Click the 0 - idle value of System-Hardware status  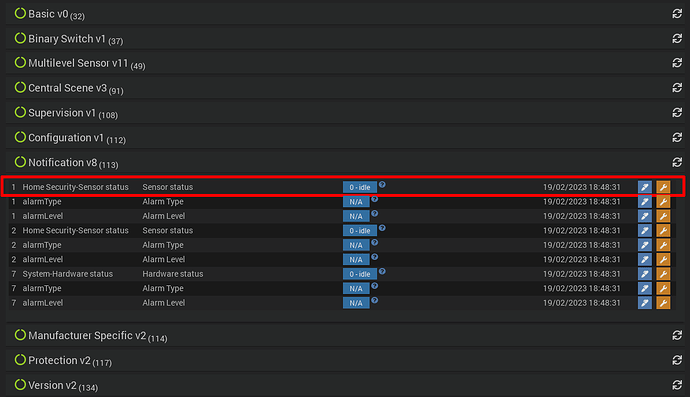(x=360, y=274)
